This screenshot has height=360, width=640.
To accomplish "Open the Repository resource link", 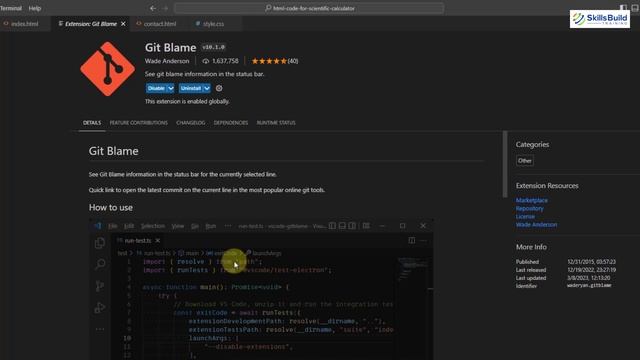I will 529,209.
